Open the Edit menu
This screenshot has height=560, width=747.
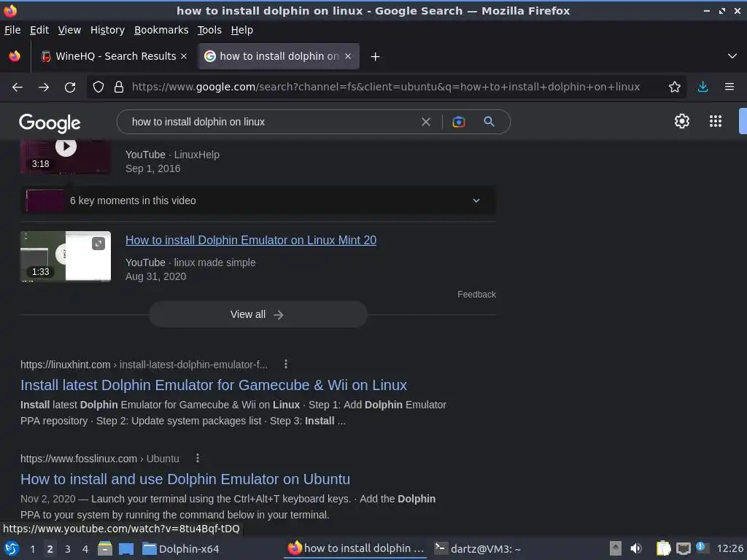(39, 30)
